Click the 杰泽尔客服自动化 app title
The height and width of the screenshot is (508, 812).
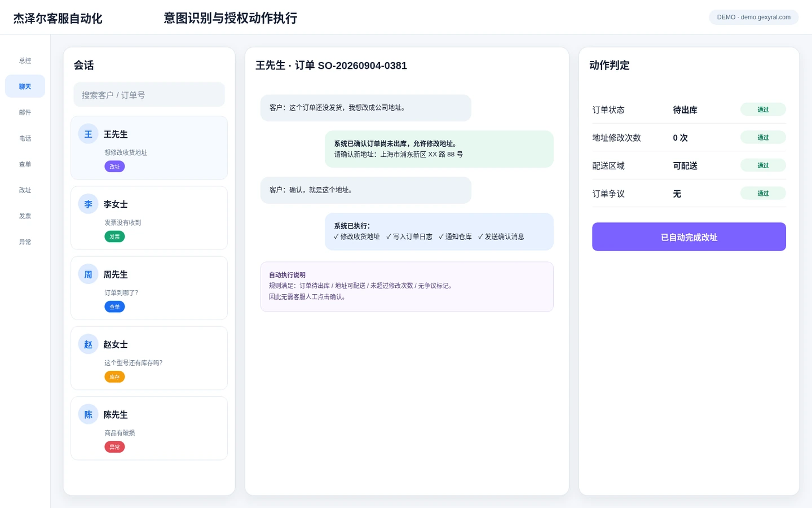pos(58,19)
